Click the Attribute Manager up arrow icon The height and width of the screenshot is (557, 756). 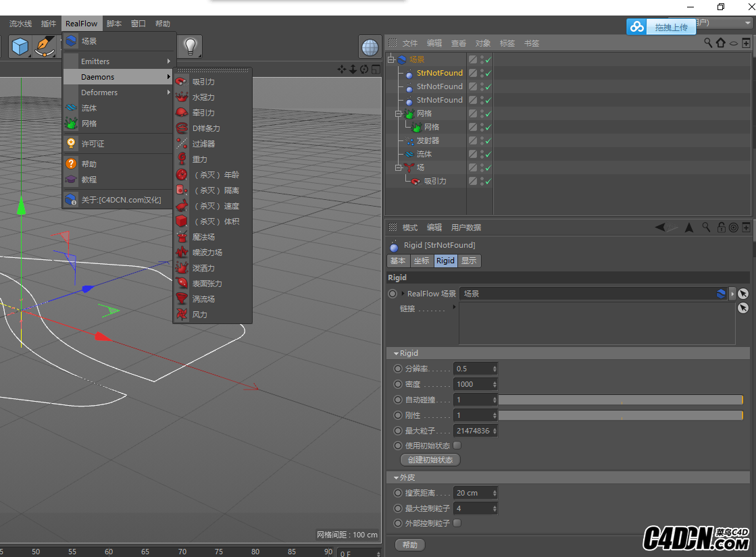coord(689,227)
